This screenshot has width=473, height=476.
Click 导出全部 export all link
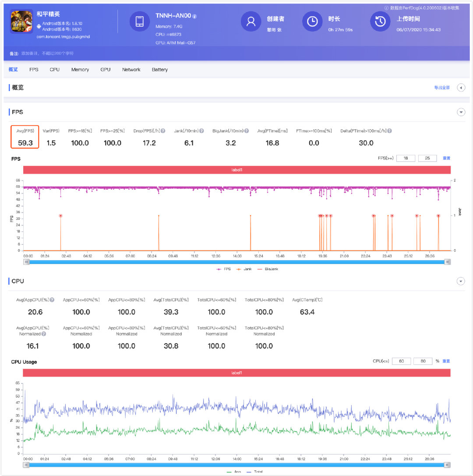[442, 88]
